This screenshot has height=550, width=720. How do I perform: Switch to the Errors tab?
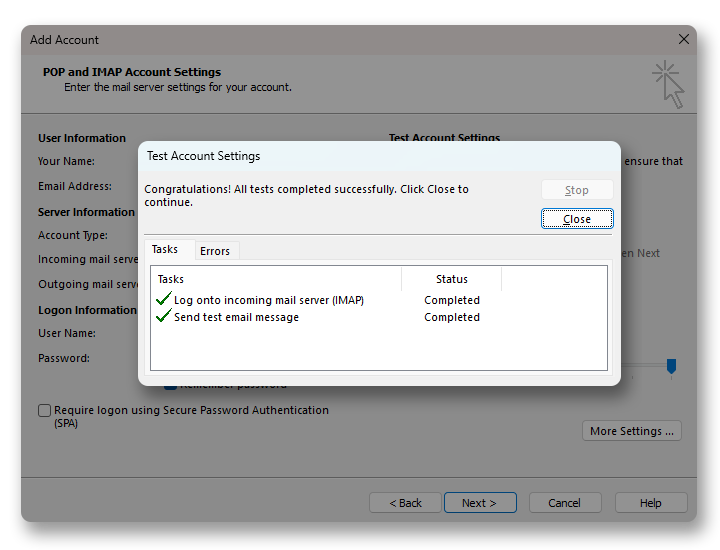point(215,251)
